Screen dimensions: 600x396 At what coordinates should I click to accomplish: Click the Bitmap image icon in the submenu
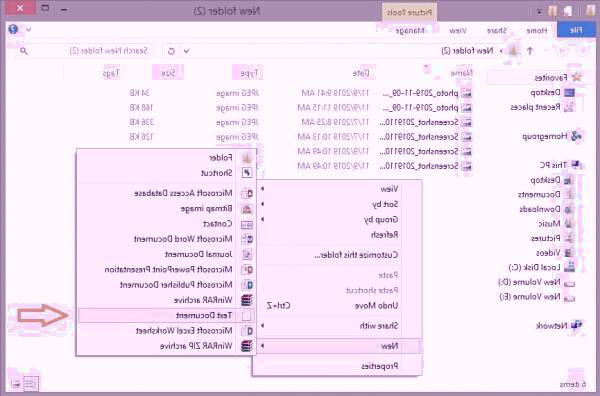[247, 209]
